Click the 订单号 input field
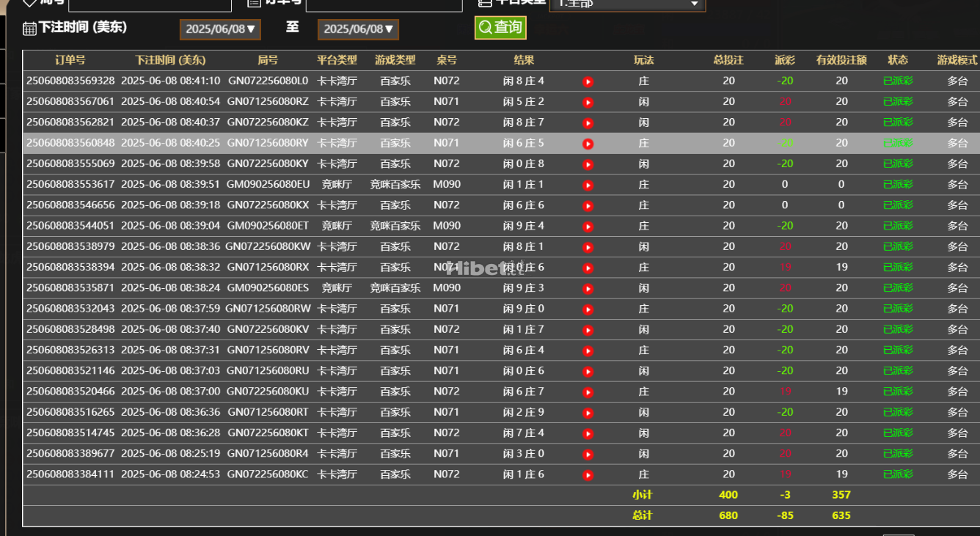The height and width of the screenshot is (536, 980). coord(384,4)
